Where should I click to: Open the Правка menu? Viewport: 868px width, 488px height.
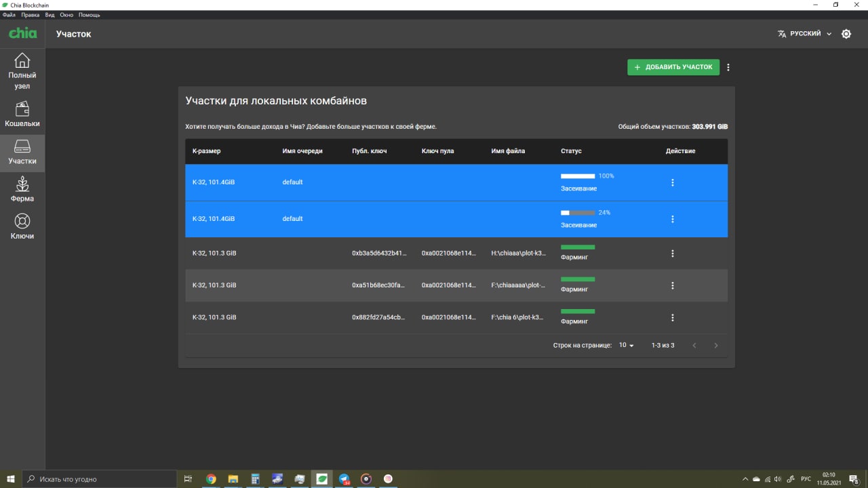[31, 14]
